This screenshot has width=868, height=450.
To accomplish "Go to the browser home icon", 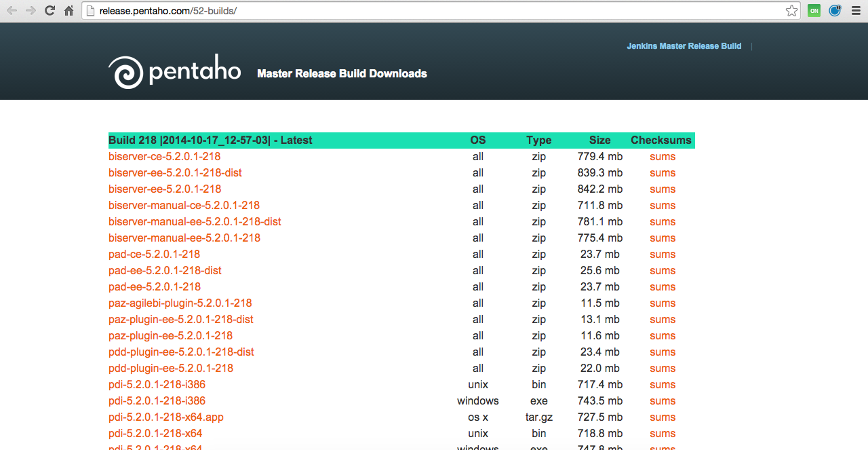I will [68, 11].
